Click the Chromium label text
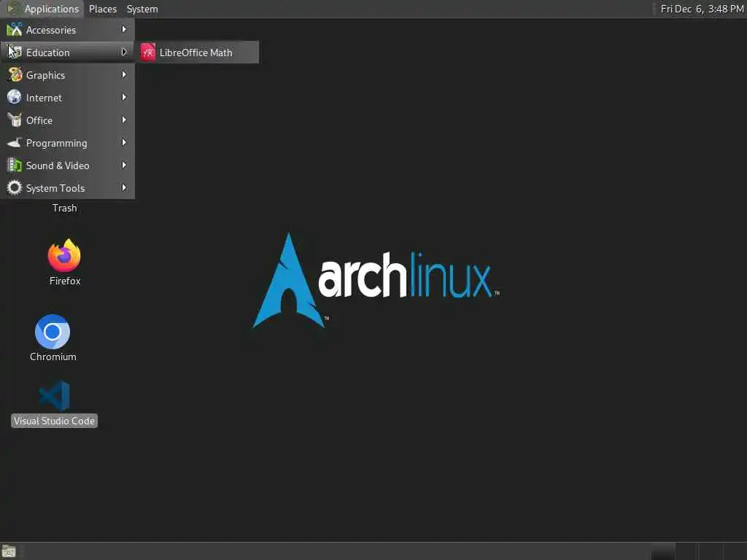 (53, 357)
